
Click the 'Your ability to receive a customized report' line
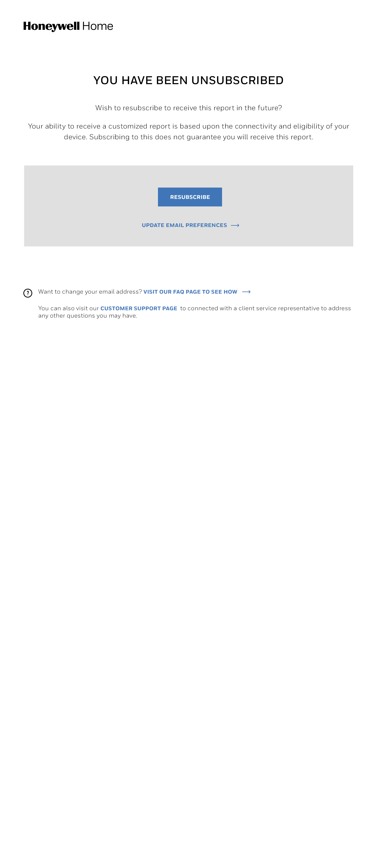[x=188, y=126]
